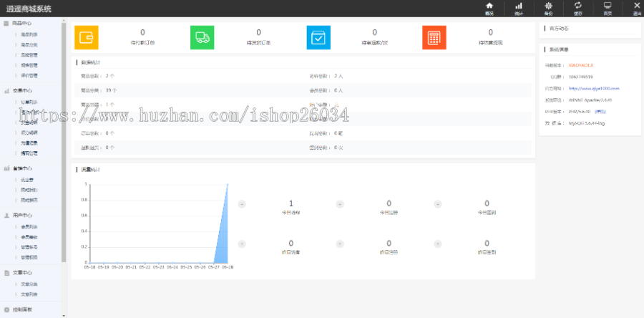This screenshot has width=644, height=318.
Task: Open 品牌管理 in the sidebar
Action: click(x=29, y=55)
